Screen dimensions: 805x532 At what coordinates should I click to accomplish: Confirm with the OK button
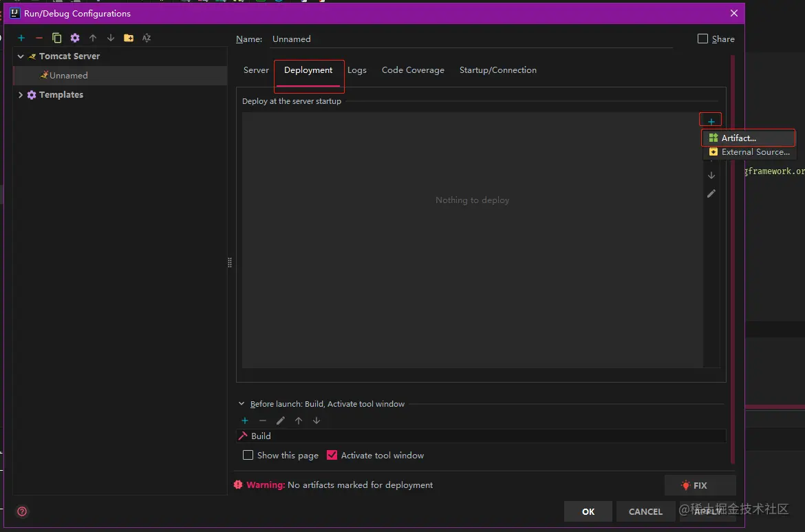coord(588,511)
